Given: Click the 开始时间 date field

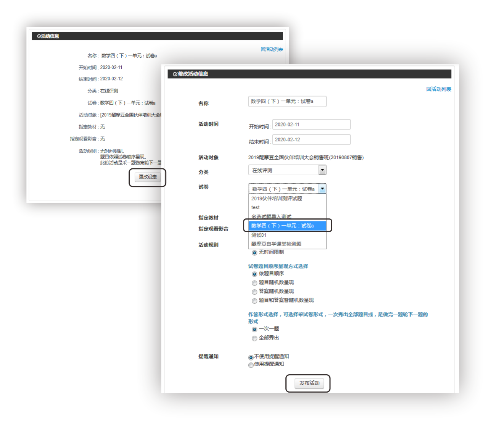Looking at the screenshot, I should click(311, 125).
